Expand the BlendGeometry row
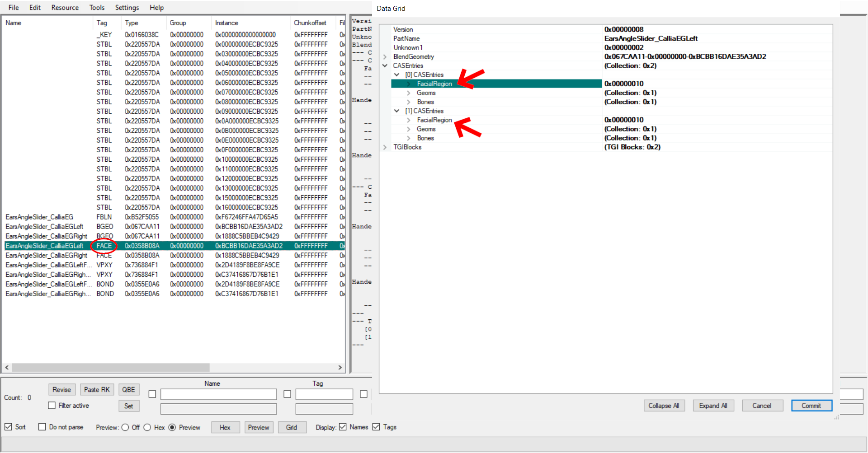This screenshot has height=453, width=868. [x=385, y=57]
